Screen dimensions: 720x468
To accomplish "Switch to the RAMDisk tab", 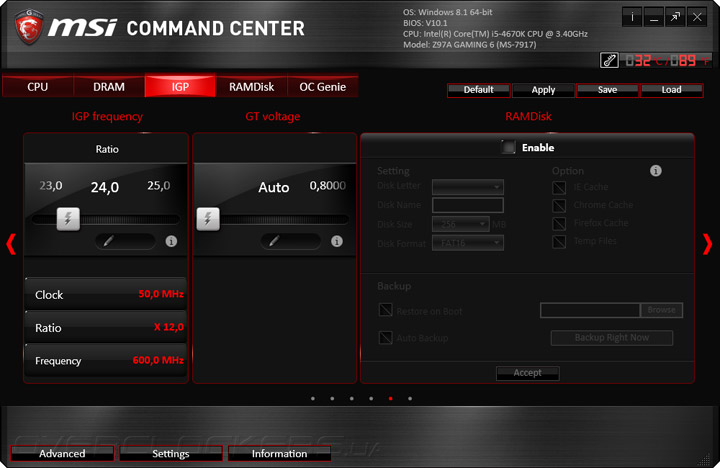I will click(x=251, y=86).
